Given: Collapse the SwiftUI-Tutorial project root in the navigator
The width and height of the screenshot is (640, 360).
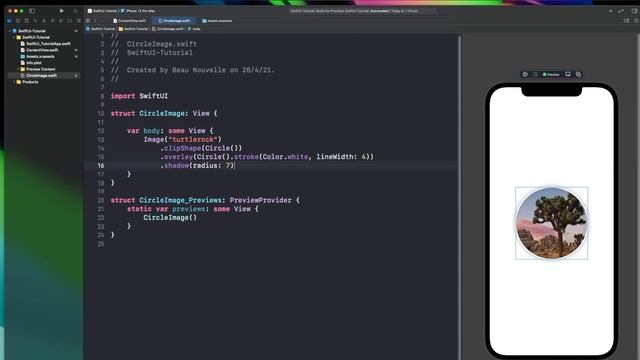Looking at the screenshot, I should (10, 31).
